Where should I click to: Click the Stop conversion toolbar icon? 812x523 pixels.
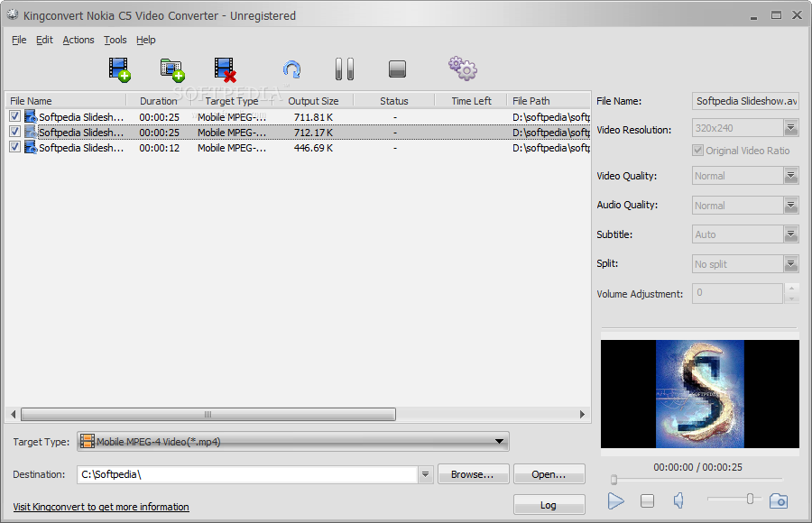[x=397, y=69]
